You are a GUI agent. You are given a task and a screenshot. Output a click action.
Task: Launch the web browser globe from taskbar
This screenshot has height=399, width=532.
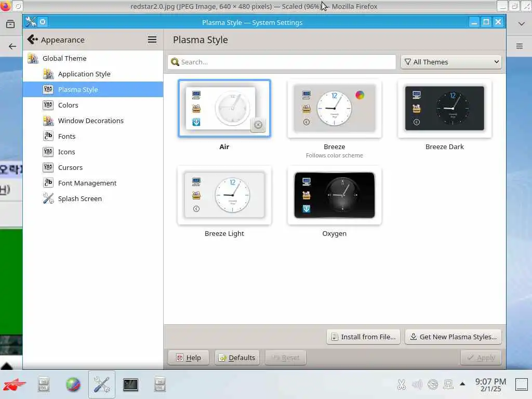(x=73, y=384)
